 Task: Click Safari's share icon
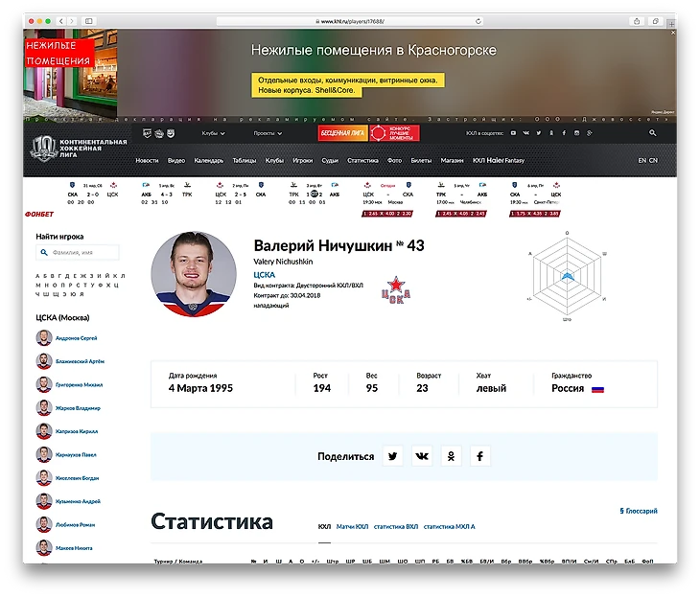click(637, 20)
